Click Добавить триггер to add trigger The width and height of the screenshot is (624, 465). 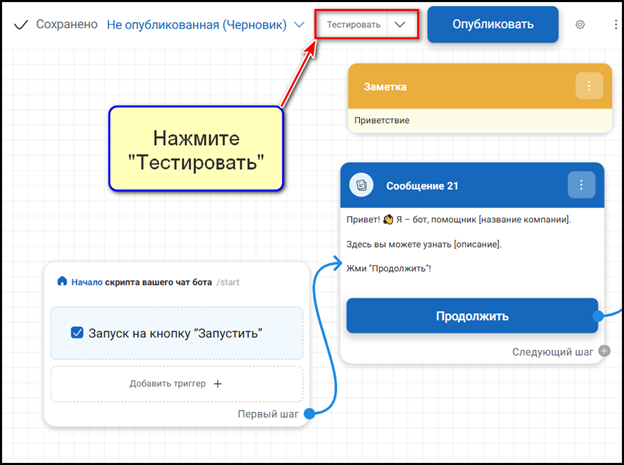[x=176, y=383]
